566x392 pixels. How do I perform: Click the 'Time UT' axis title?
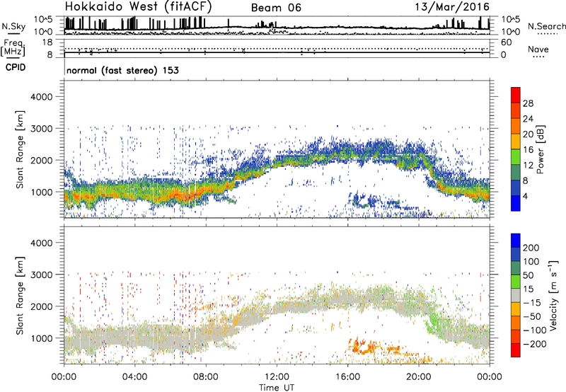pos(277,387)
